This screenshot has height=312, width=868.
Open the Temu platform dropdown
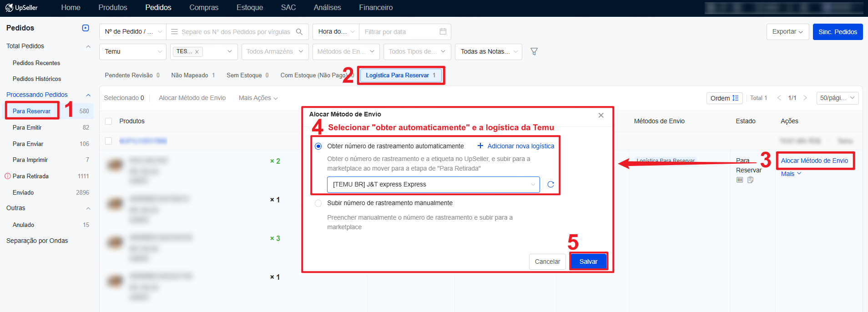tap(133, 51)
